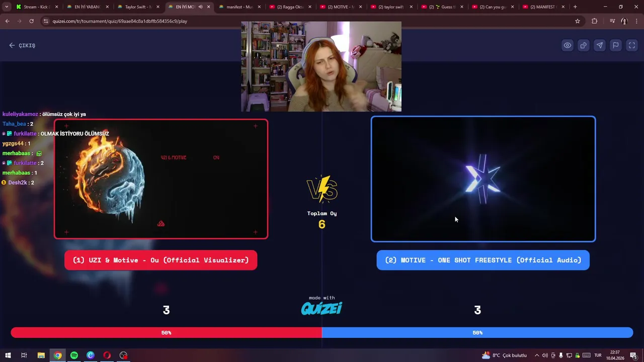Open Chrome three-dot menu

click(x=636, y=21)
